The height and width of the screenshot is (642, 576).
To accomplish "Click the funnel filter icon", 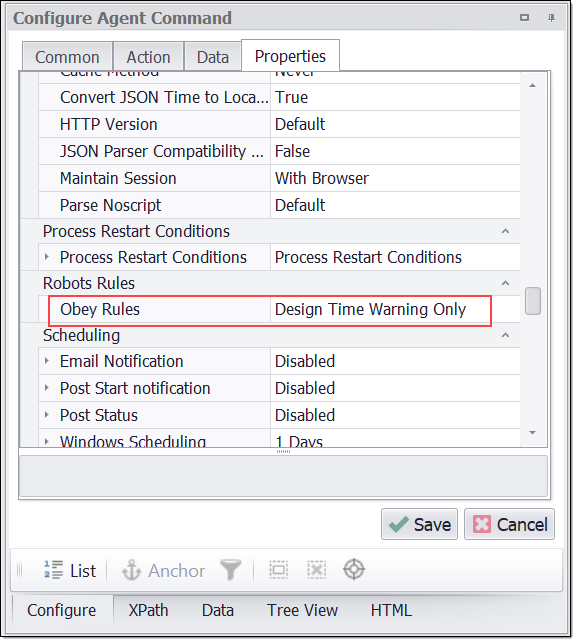I will click(x=230, y=570).
